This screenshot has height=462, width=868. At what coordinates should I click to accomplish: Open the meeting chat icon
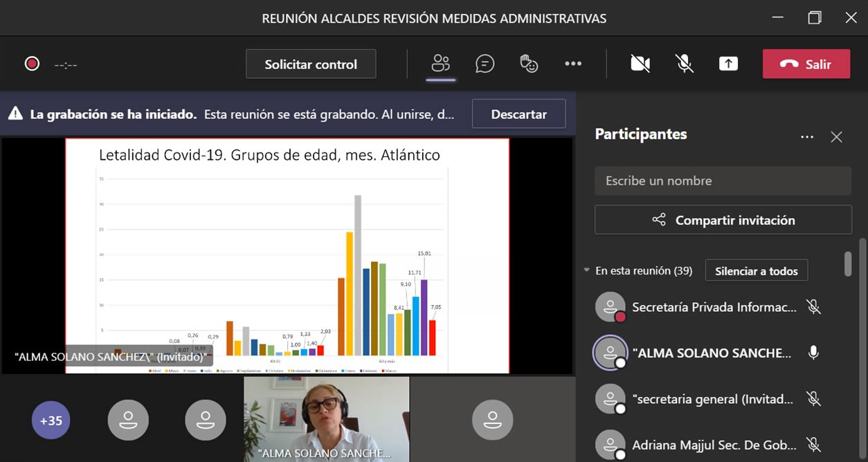[485, 64]
